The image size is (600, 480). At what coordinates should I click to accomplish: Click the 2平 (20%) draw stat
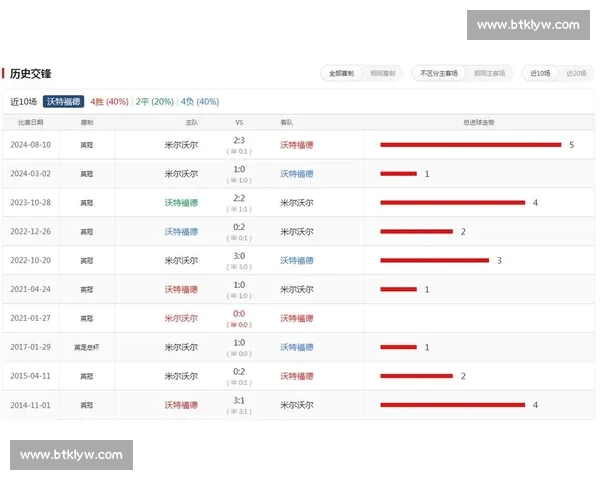tap(154, 102)
